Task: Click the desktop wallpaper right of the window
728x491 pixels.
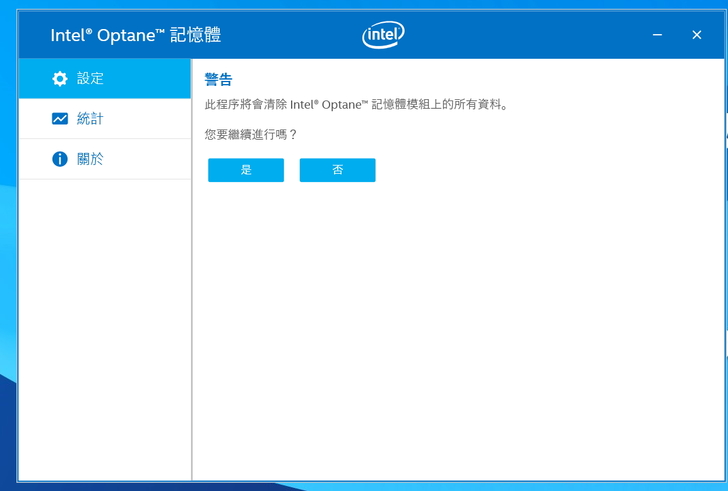Action: (724, 250)
